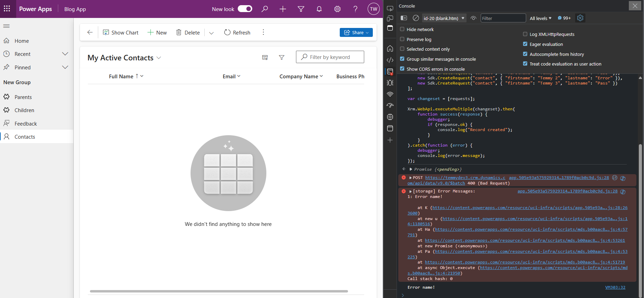
Task: Add more tools with the plus icon
Action: pyautogui.click(x=390, y=140)
